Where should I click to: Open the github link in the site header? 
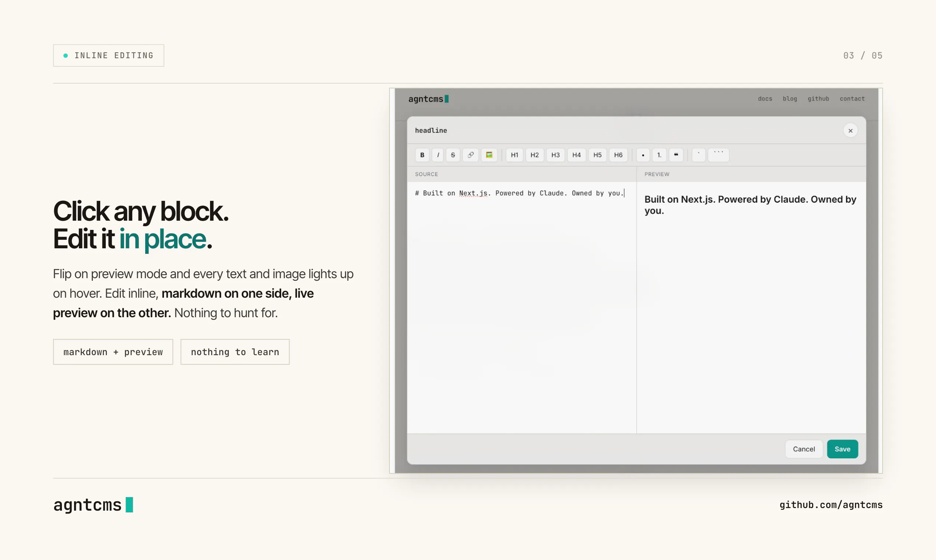(x=818, y=99)
